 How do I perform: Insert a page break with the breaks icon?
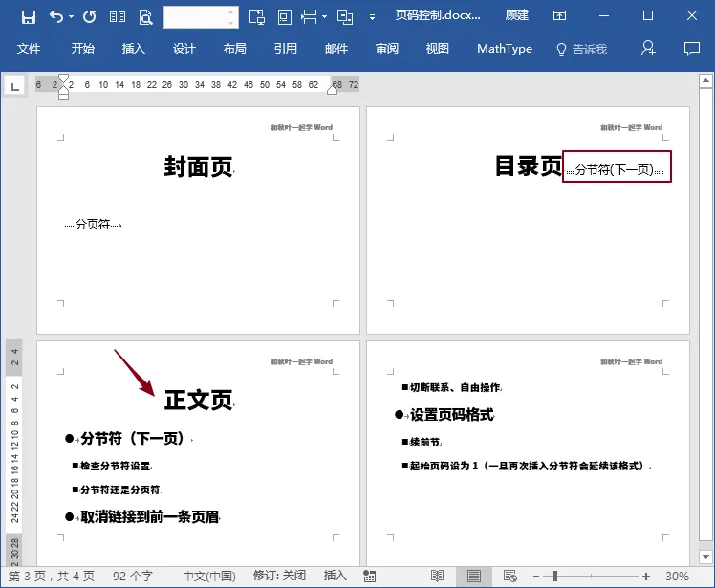[309, 17]
